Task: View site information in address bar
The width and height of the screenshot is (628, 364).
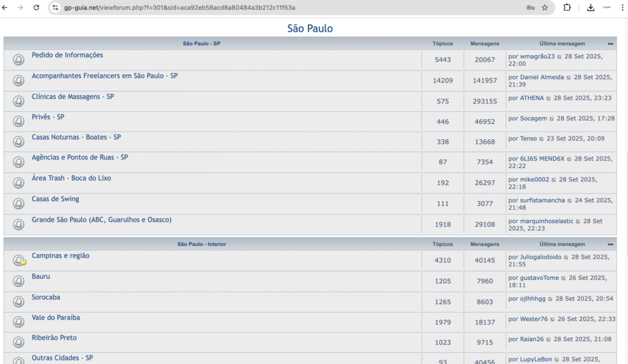Action: point(55,7)
